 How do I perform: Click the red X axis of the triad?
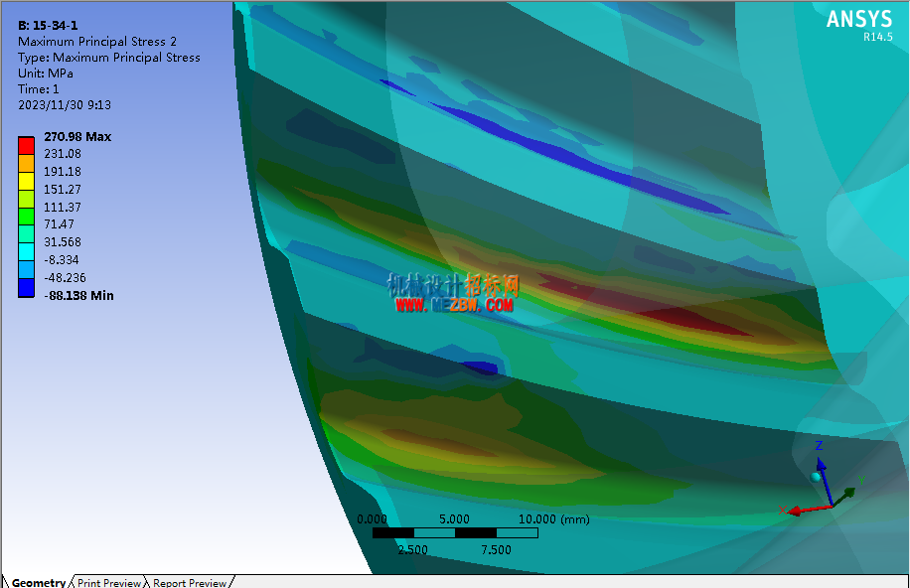click(811, 510)
